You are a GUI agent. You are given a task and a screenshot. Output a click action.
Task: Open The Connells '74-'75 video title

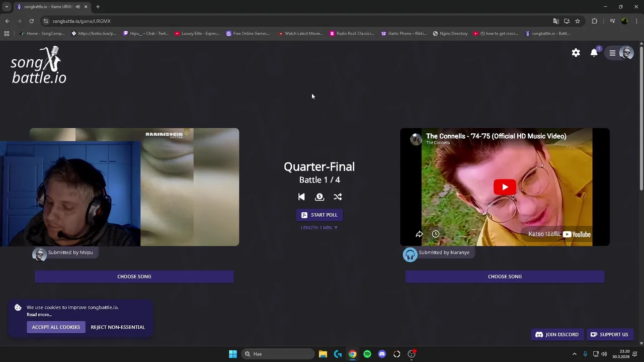click(496, 136)
